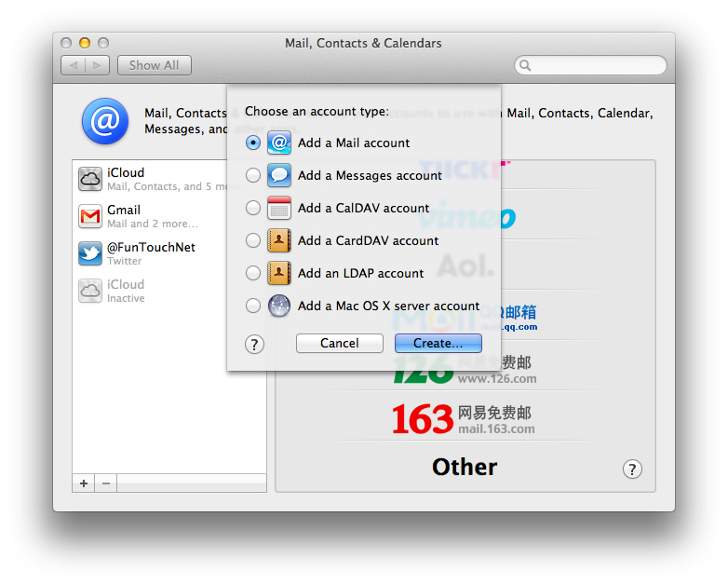The width and height of the screenshot is (728, 585).
Task: Choose the 126 www.126.com mail provider
Action: click(x=465, y=370)
